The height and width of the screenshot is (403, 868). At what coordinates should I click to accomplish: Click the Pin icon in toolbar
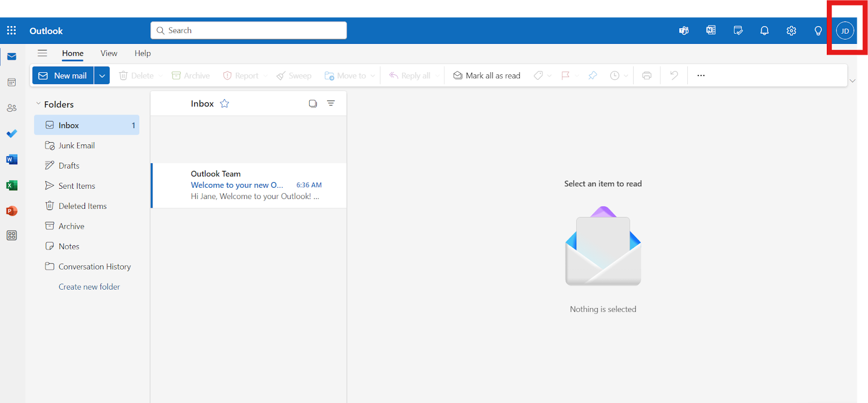(x=592, y=75)
